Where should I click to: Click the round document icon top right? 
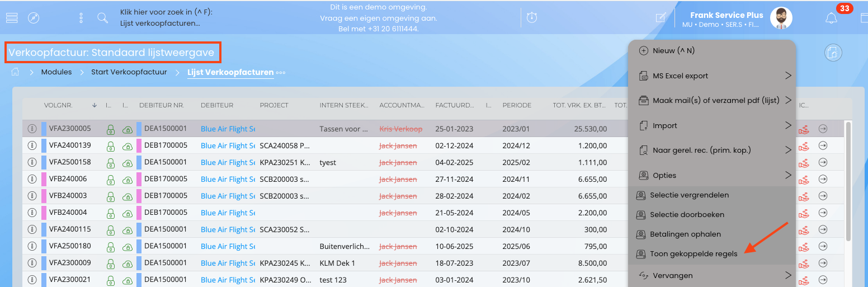pos(833,53)
